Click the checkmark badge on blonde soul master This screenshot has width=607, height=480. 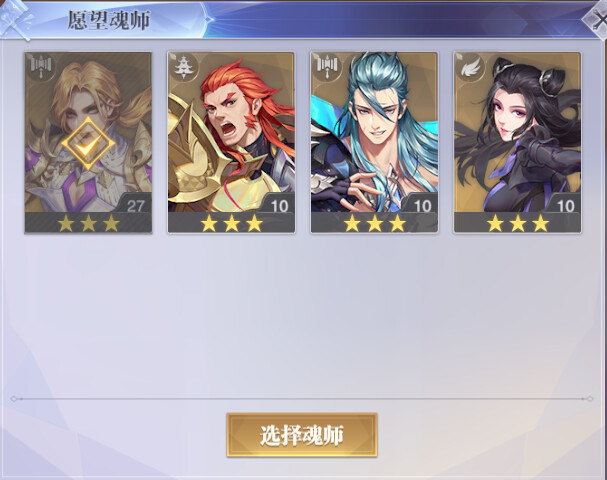coord(88,143)
